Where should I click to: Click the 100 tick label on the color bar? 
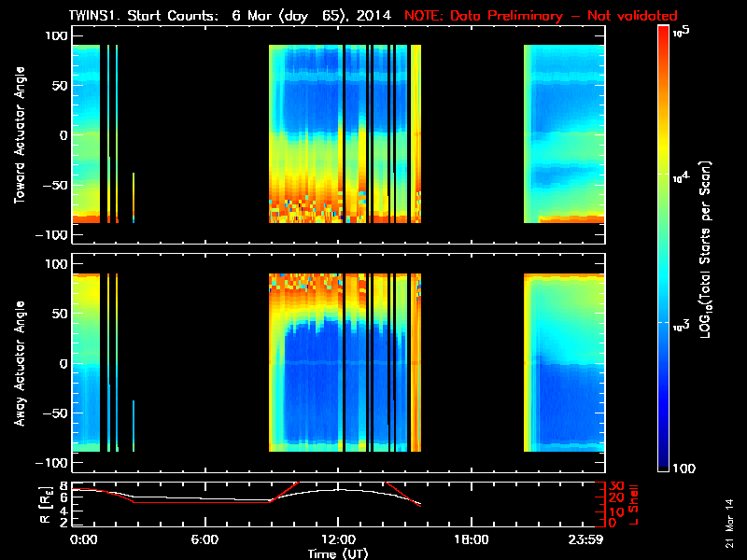[689, 468]
